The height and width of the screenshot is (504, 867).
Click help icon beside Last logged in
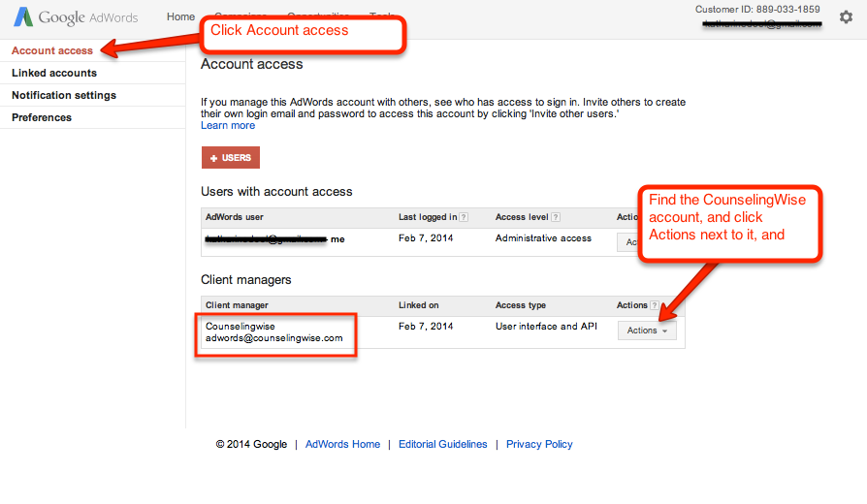coord(464,217)
